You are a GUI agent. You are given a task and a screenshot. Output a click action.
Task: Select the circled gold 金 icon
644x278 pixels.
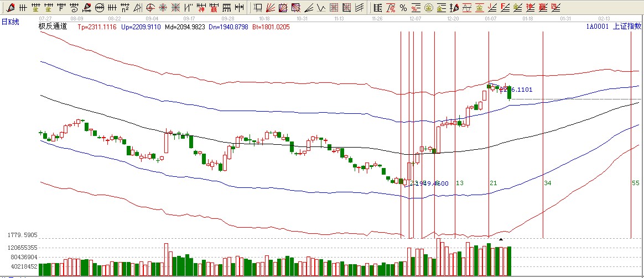point(428,8)
